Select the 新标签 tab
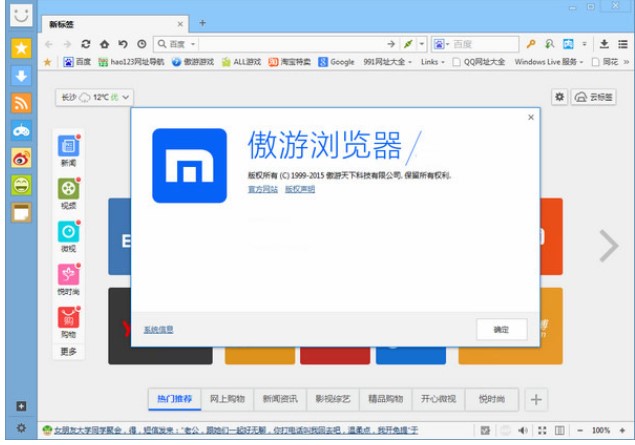Image resolution: width=635 pixels, height=445 pixels. [x=113, y=24]
